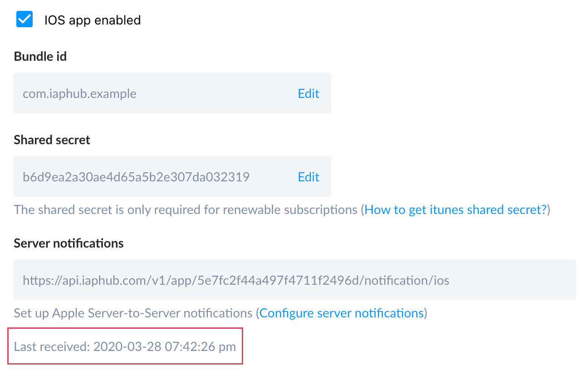Click the shared secret requirement helper text
This screenshot has width=588, height=370.
click(186, 210)
